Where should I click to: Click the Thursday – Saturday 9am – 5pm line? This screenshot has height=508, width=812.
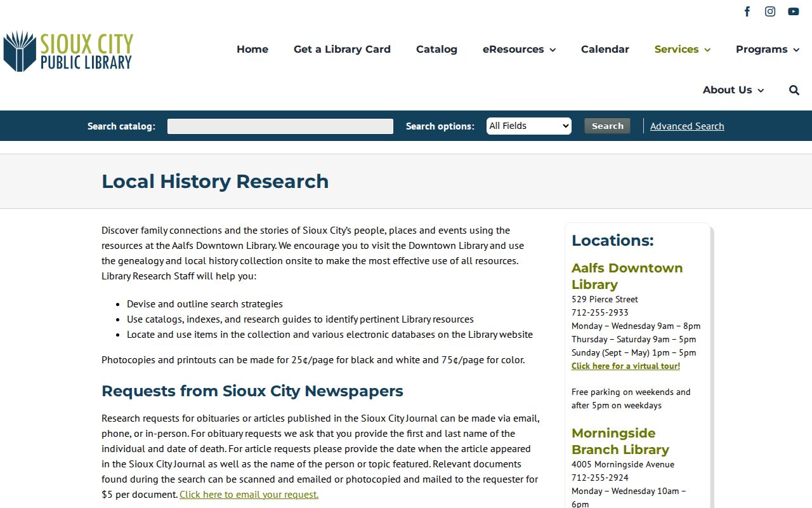pyautogui.click(x=634, y=339)
